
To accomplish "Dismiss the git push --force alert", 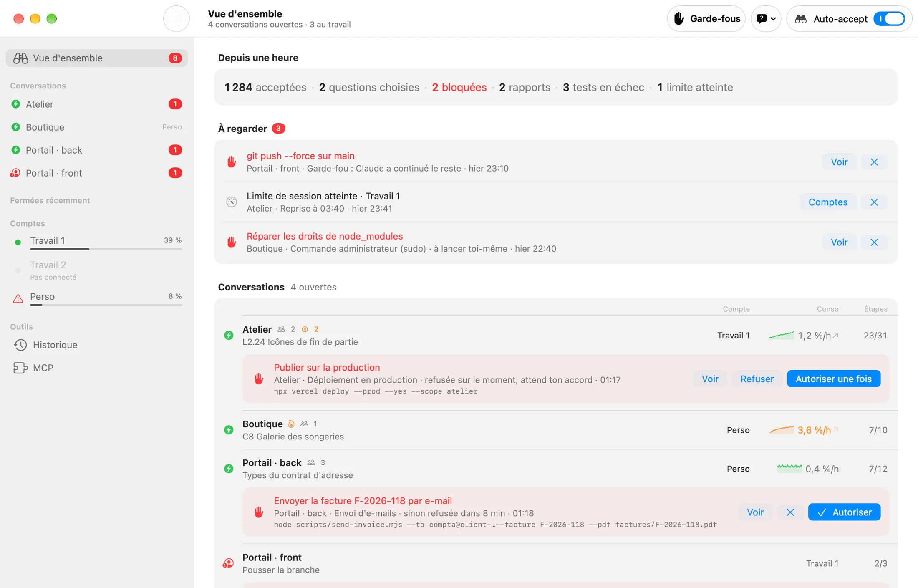I will click(x=874, y=162).
